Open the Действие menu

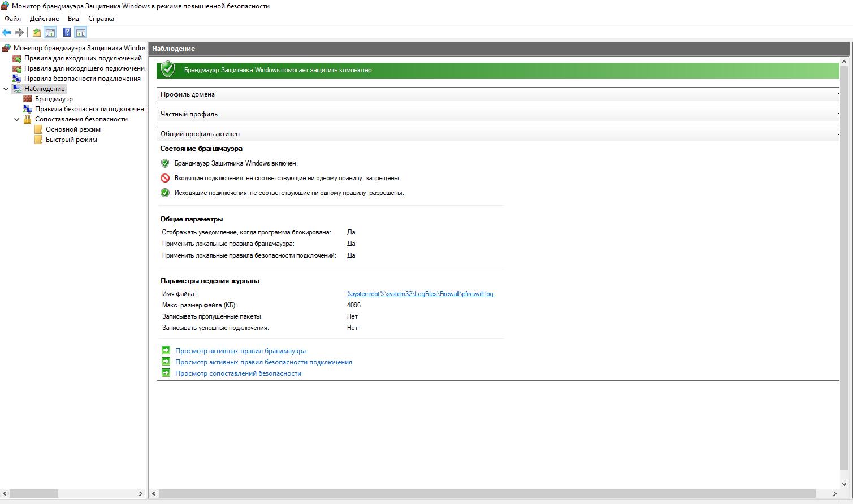click(x=44, y=19)
